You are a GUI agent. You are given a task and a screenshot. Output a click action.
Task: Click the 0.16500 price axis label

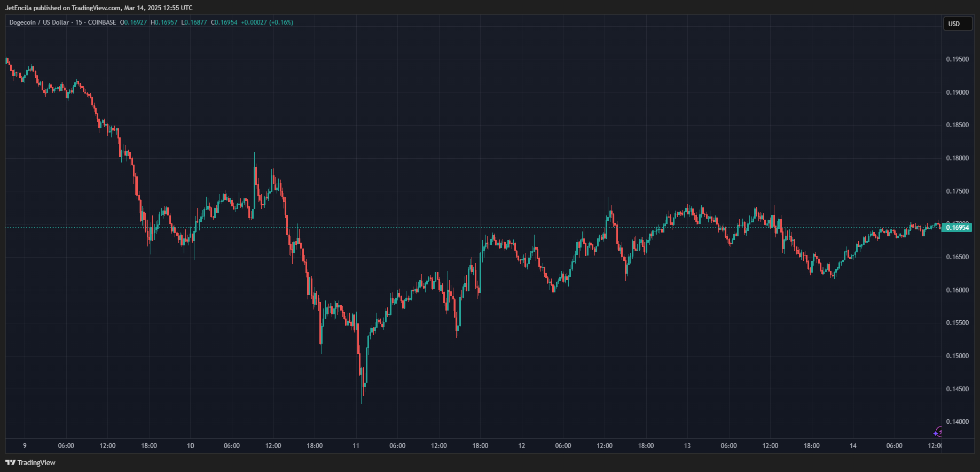click(x=957, y=257)
